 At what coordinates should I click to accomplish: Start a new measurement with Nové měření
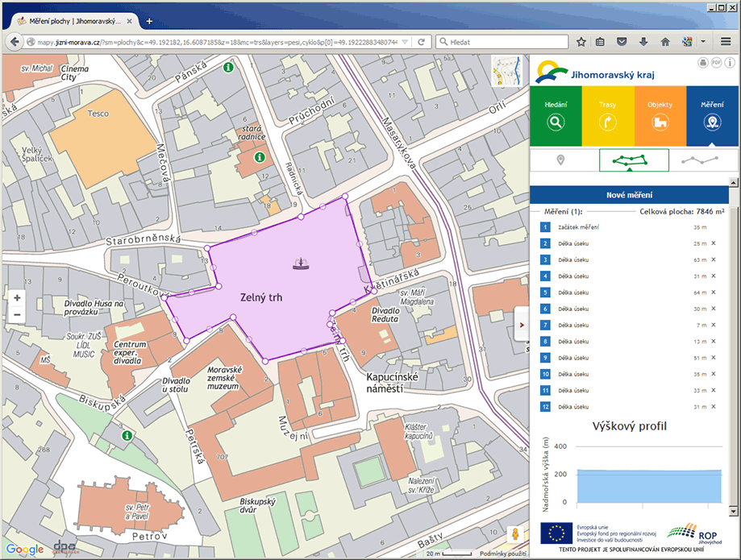click(x=630, y=195)
